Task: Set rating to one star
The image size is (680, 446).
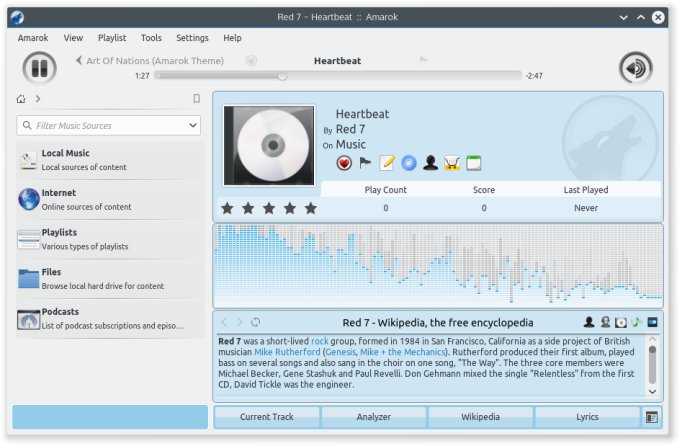Action: (227, 208)
